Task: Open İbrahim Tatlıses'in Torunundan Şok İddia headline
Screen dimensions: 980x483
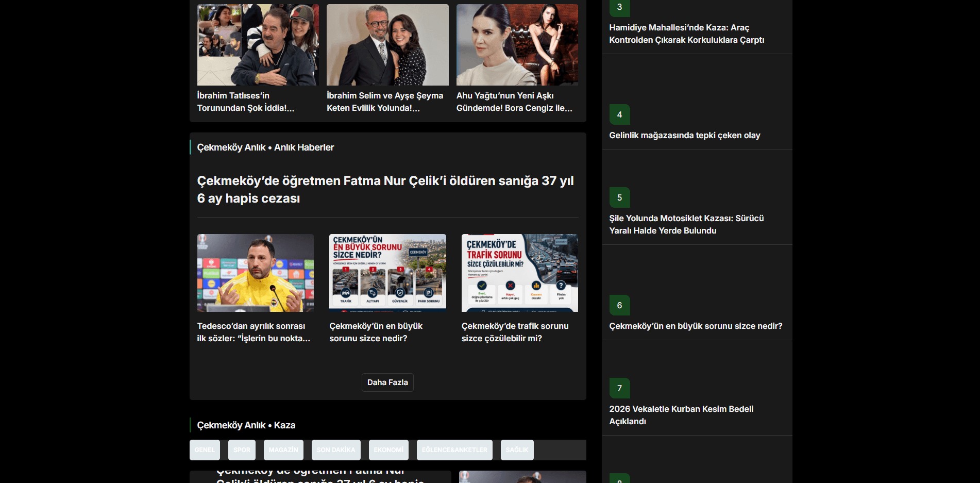Action: pos(246,102)
